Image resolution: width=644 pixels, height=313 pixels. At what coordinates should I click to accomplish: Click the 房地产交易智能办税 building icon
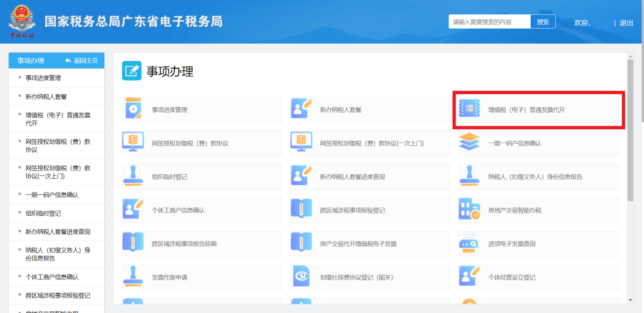pyautogui.click(x=469, y=209)
